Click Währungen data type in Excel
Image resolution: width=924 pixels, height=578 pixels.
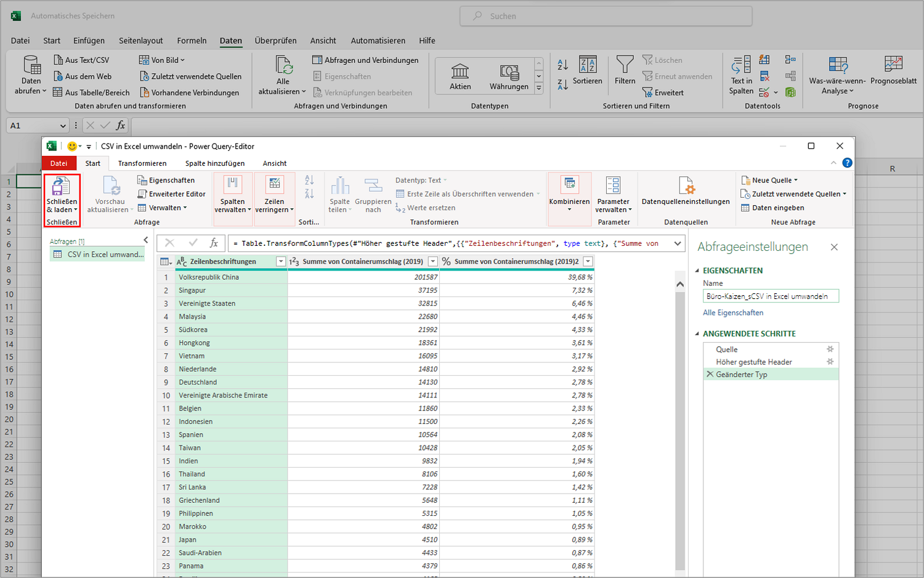(x=509, y=76)
